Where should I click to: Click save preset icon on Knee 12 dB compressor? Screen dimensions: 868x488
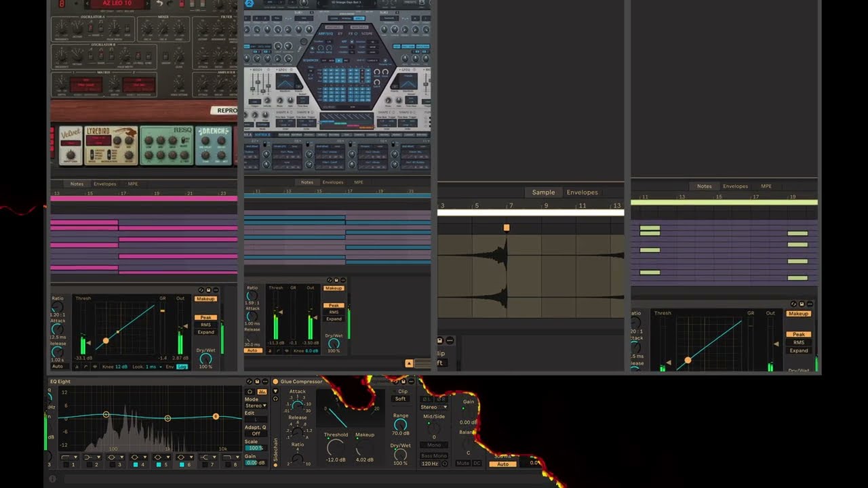pyautogui.click(x=208, y=290)
